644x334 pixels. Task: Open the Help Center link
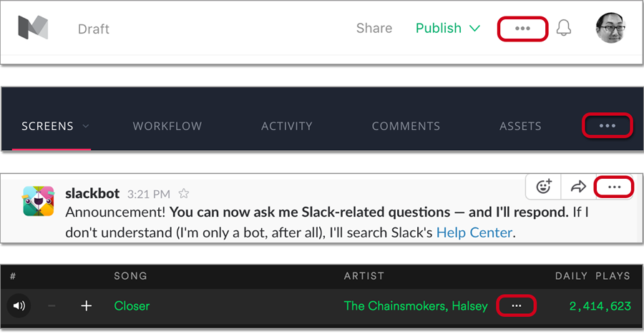click(474, 232)
